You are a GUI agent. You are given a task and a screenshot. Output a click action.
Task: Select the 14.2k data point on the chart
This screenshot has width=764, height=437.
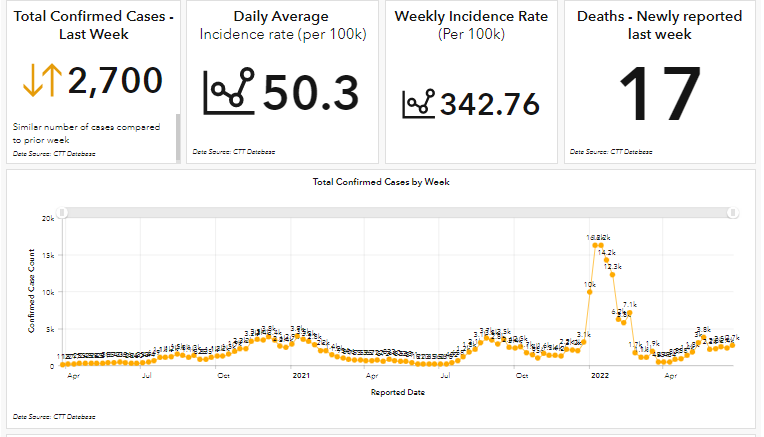click(606, 260)
